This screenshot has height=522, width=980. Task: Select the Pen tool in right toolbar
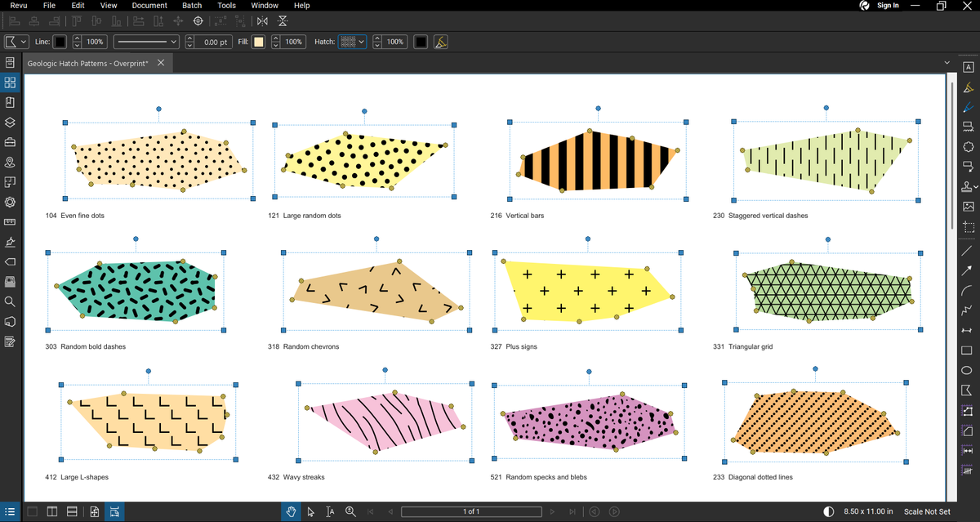click(x=968, y=107)
